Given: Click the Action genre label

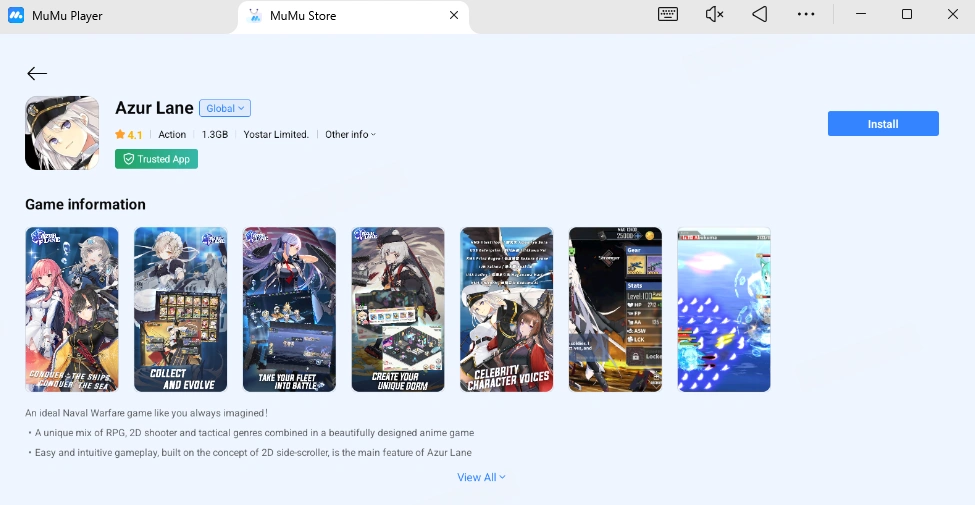Looking at the screenshot, I should coord(172,134).
